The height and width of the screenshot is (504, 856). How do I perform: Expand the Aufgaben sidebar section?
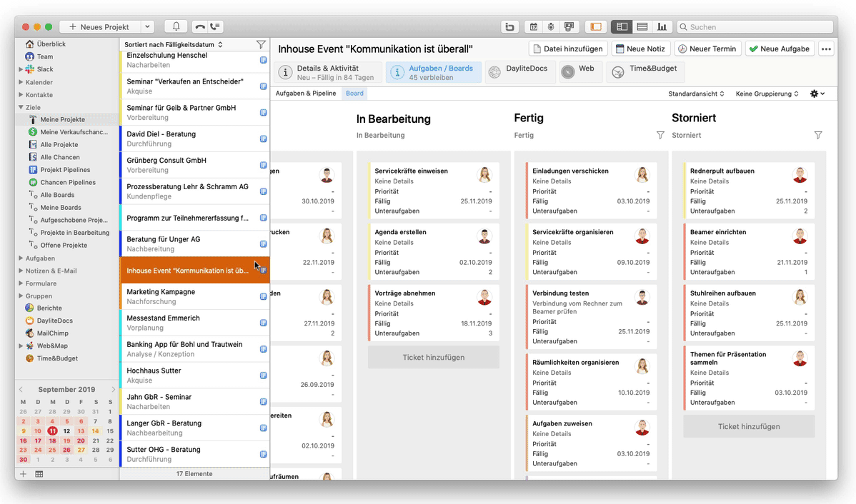click(21, 258)
